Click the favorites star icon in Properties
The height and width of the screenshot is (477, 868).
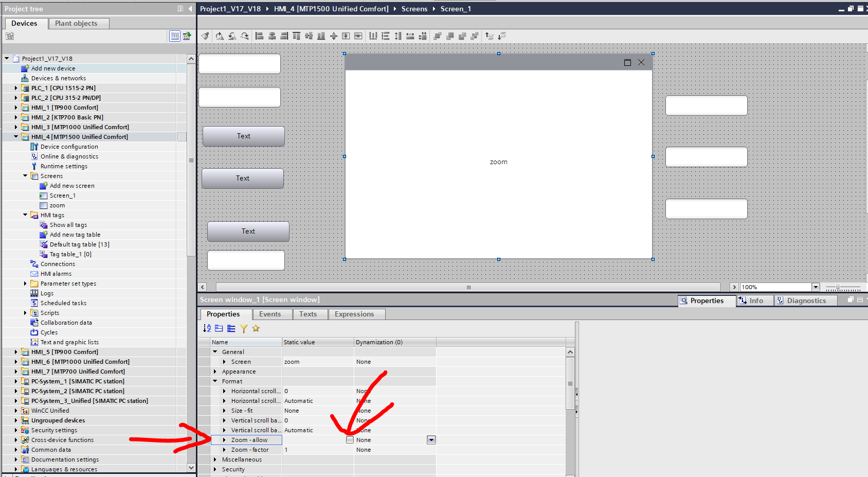click(256, 328)
